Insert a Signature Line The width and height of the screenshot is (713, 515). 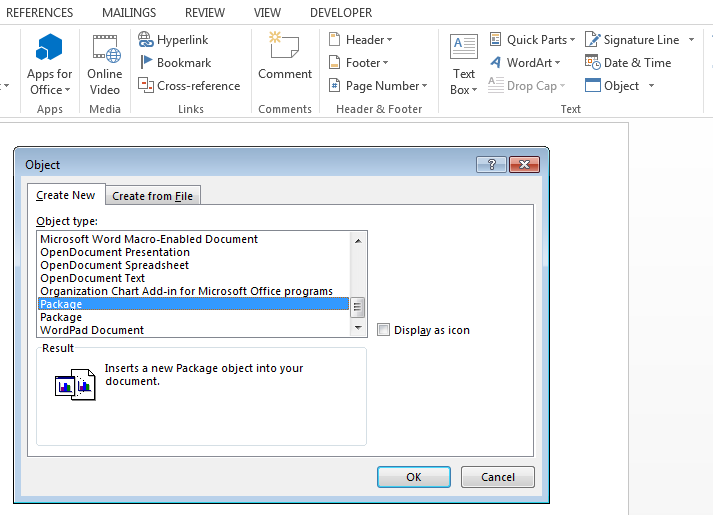632,40
